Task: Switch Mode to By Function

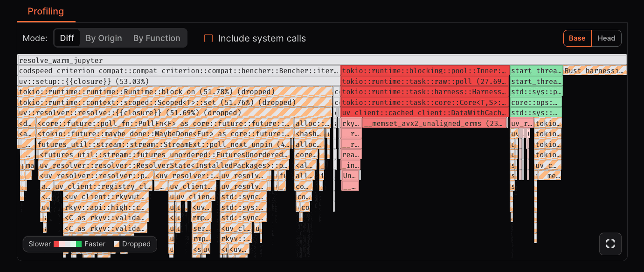Action: (x=157, y=38)
